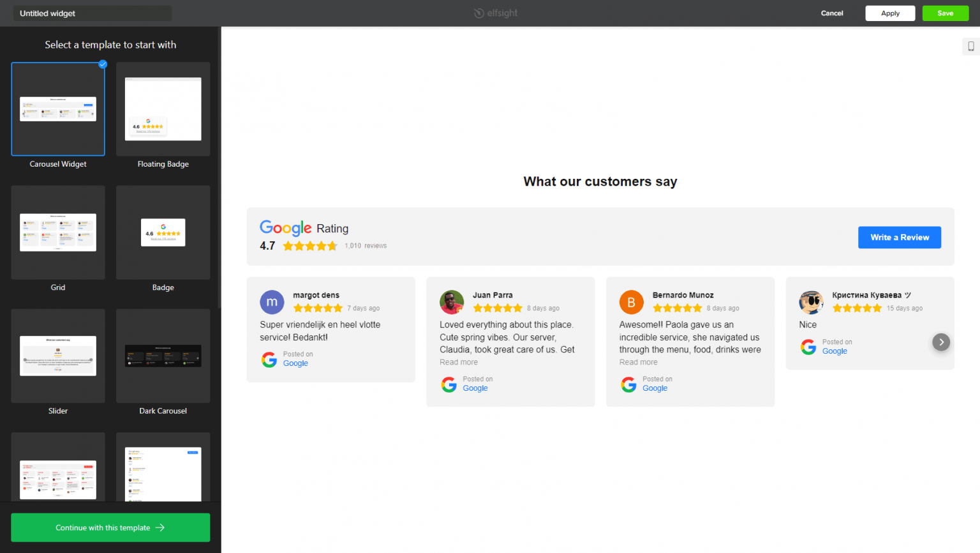Click the Google link below Bernardo's review
This screenshot has width=980, height=553.
tap(655, 388)
